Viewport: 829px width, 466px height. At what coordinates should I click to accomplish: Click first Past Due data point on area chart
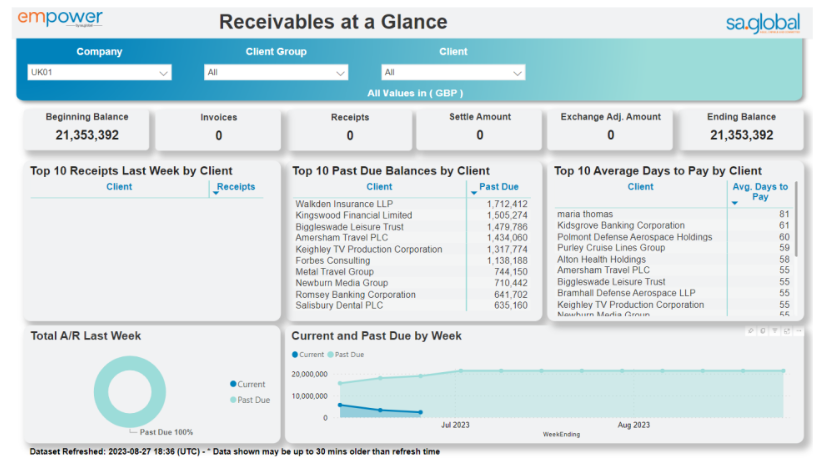340,383
